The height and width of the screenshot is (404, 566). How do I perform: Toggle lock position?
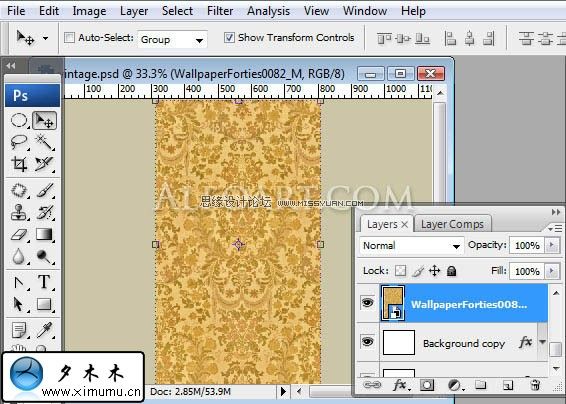434,271
